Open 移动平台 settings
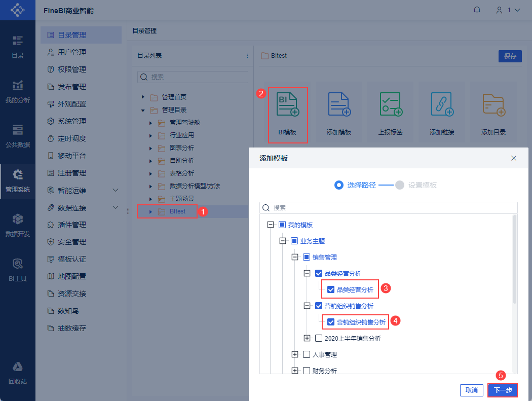 click(81, 156)
